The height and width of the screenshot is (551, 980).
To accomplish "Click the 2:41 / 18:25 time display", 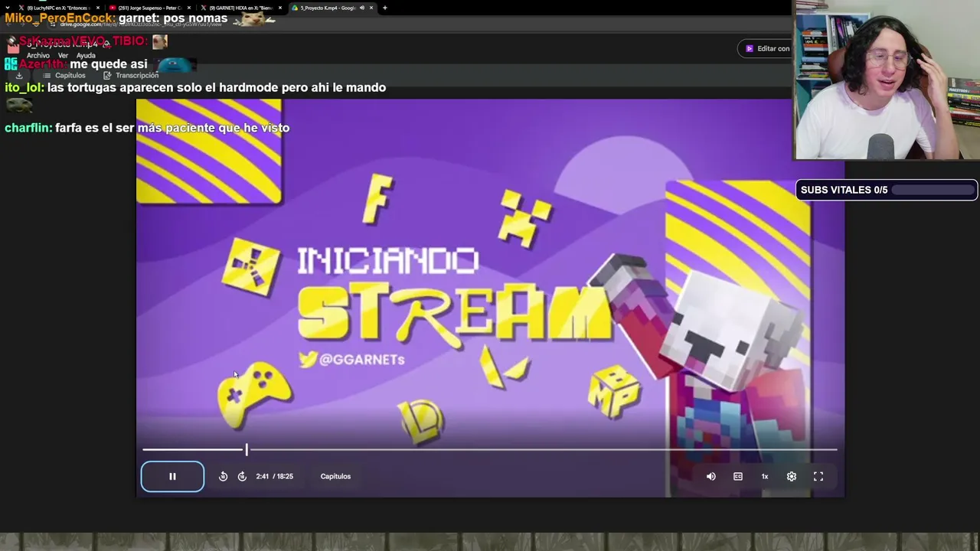I will 275,476.
